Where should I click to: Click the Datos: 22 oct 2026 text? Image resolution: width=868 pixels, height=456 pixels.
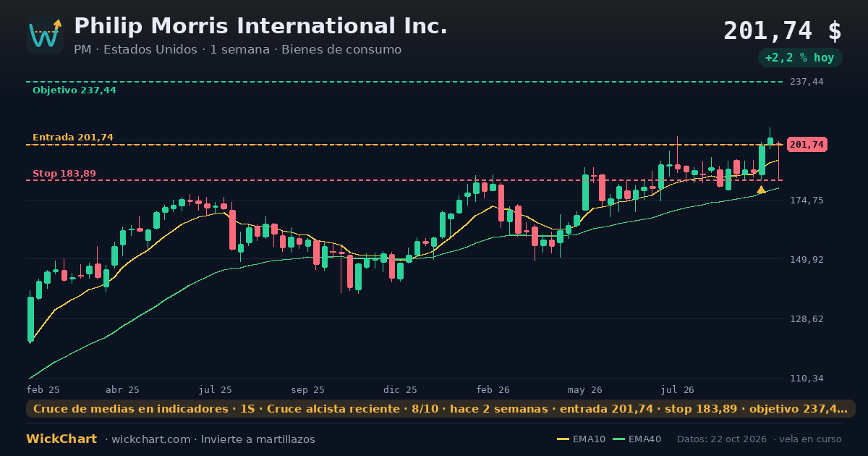(723, 439)
